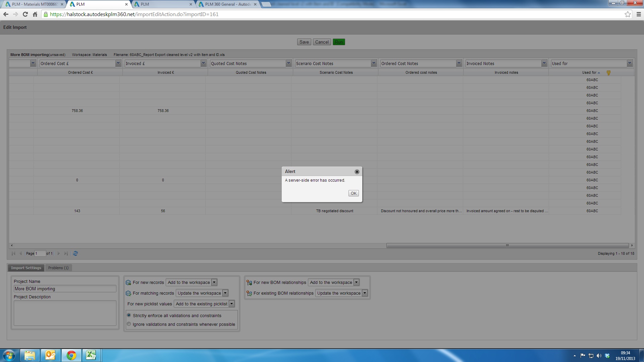Go to the next page icon
Viewport: 644px width, 362px height.
click(59, 254)
